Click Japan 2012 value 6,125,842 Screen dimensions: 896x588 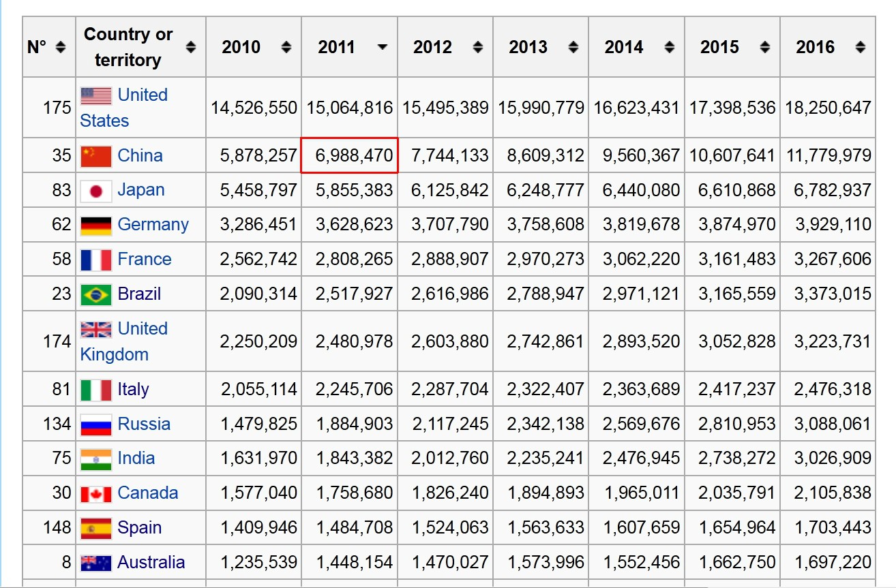[450, 190]
